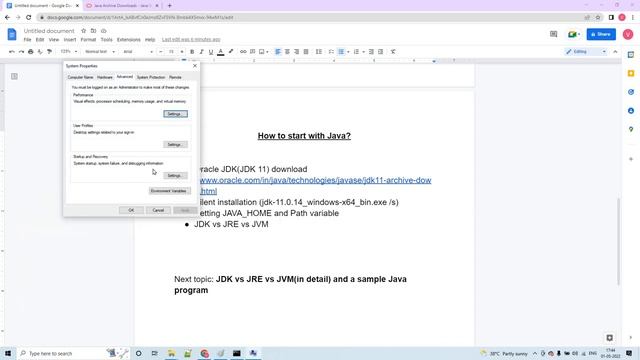Select justify align
The width and height of the screenshot is (640, 360).
coord(306,52)
